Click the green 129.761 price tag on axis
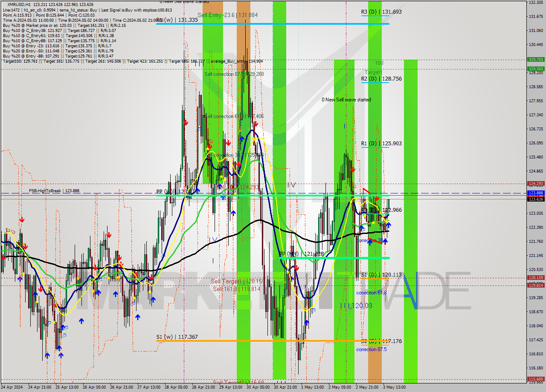 click(536, 60)
